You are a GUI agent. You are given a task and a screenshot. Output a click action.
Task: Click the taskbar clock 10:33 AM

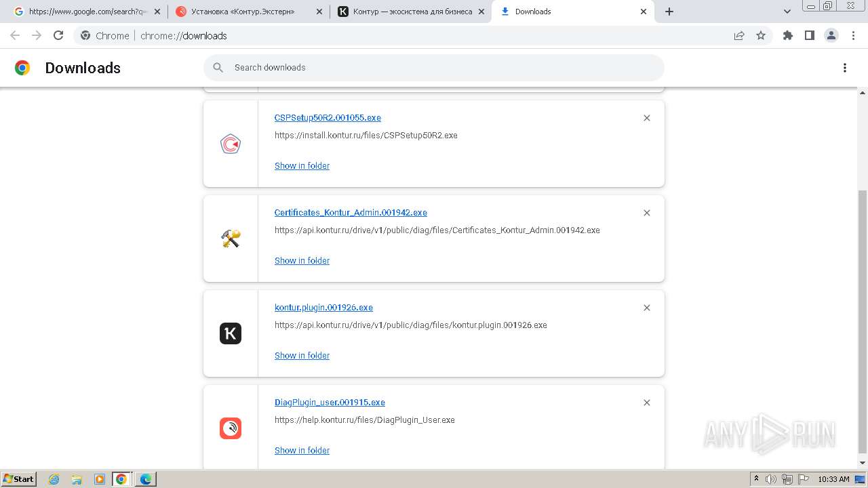click(x=833, y=479)
